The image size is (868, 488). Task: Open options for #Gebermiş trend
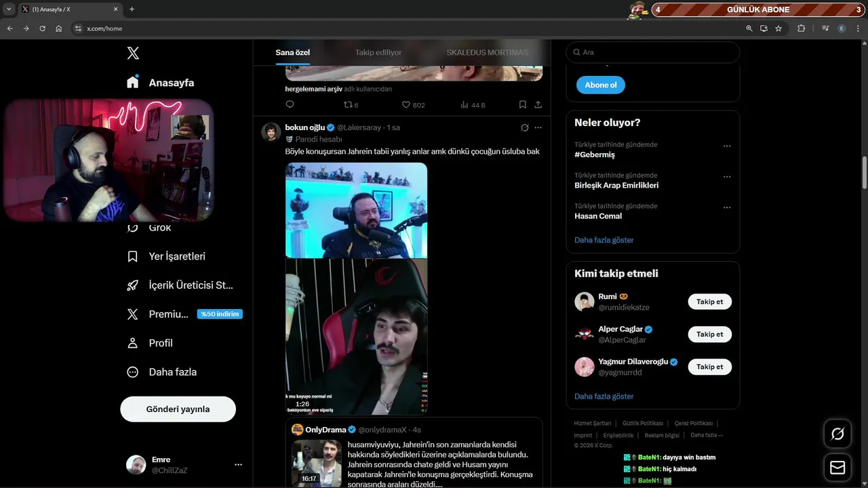click(x=726, y=146)
